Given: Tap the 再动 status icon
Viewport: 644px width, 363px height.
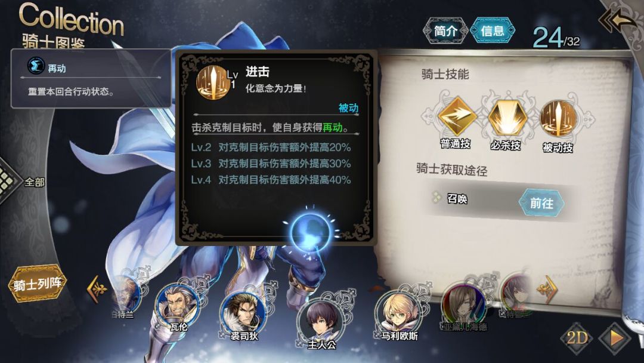Looking at the screenshot, I should pyautogui.click(x=36, y=66).
